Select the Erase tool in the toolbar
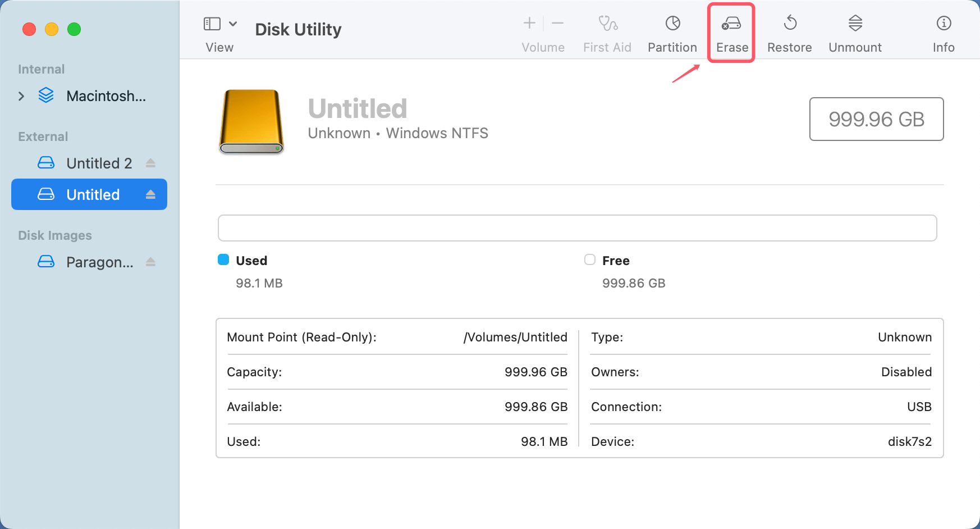Viewport: 980px width, 529px height. click(x=731, y=31)
